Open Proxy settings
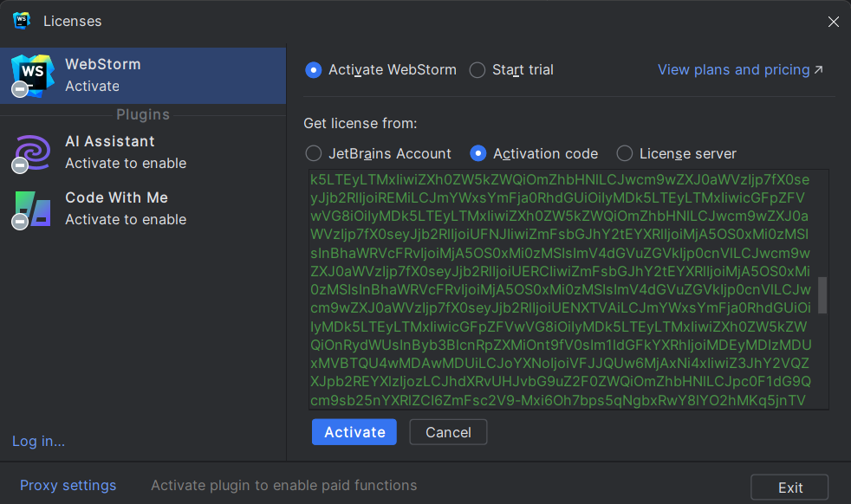 click(x=68, y=485)
